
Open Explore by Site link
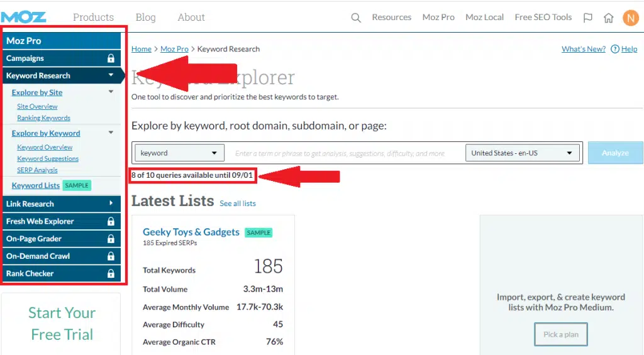37,92
